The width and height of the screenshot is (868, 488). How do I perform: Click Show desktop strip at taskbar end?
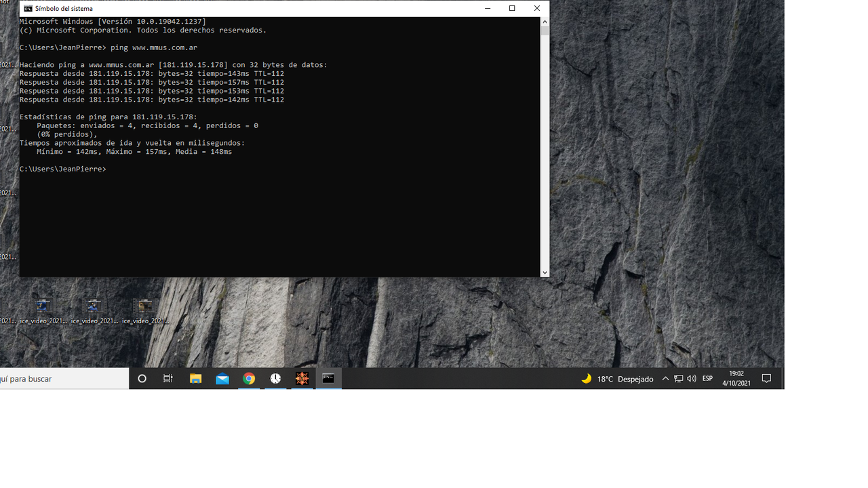[783, 379]
